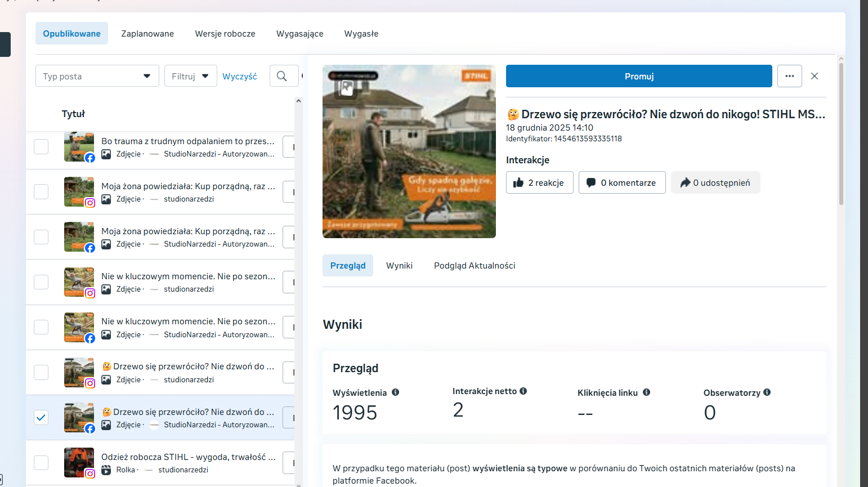Click the thumbs-up 2 reakcje button
The width and height of the screenshot is (868, 487).
click(x=539, y=182)
